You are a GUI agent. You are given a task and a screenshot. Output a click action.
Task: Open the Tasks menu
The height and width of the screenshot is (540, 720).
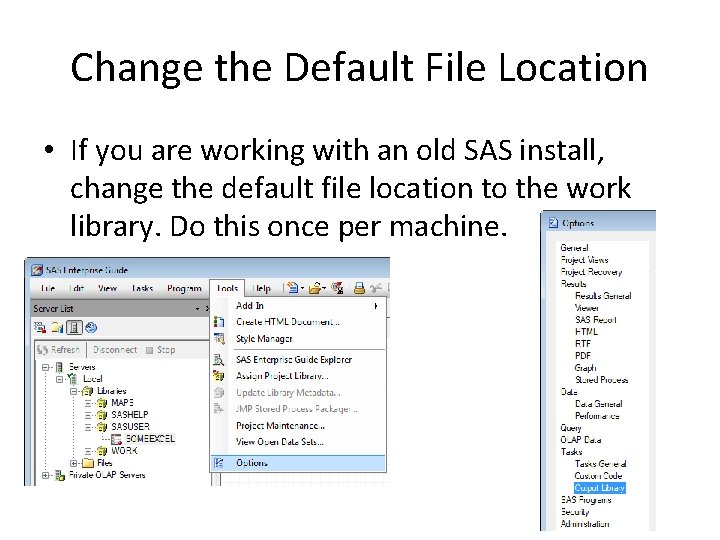coord(142,288)
